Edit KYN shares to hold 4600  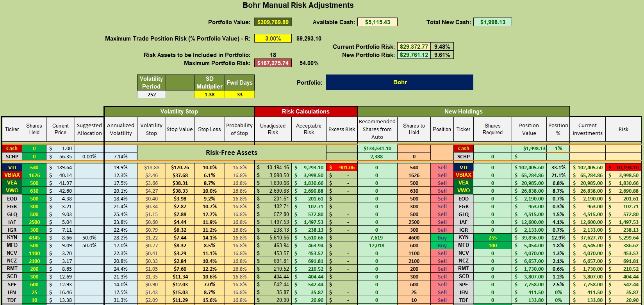click(414, 238)
